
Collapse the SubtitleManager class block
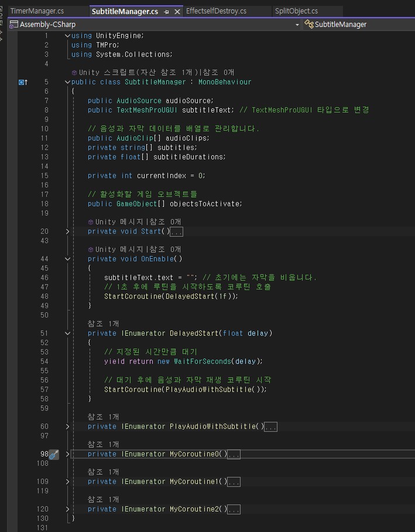pyautogui.click(x=67, y=82)
